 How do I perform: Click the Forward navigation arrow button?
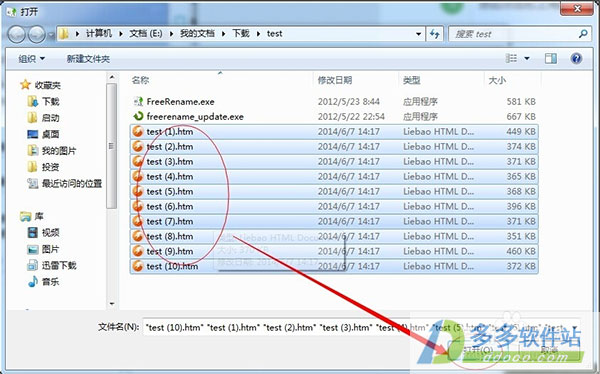[37, 35]
